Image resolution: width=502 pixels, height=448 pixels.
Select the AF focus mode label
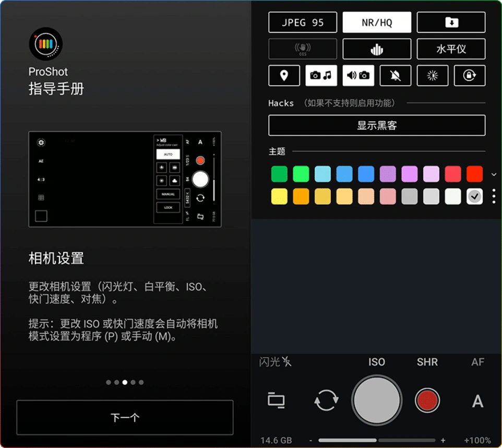click(477, 362)
